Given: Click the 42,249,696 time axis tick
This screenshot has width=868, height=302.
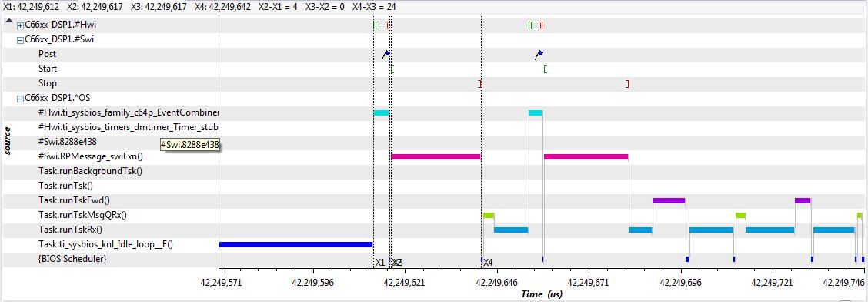Looking at the screenshot, I should pyautogui.click(x=681, y=282).
